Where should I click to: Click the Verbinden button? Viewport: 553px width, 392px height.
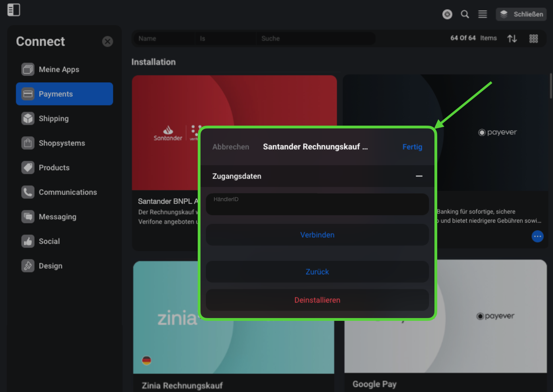click(317, 235)
